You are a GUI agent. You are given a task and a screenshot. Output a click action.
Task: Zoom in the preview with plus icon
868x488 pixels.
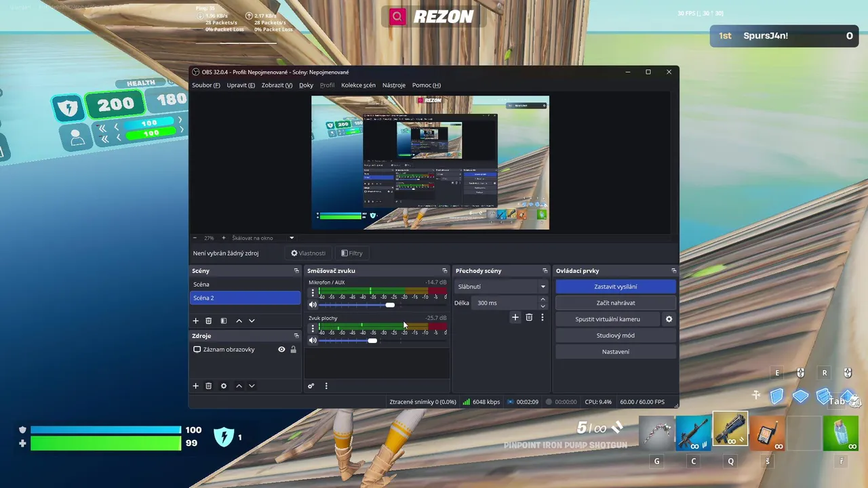click(224, 238)
